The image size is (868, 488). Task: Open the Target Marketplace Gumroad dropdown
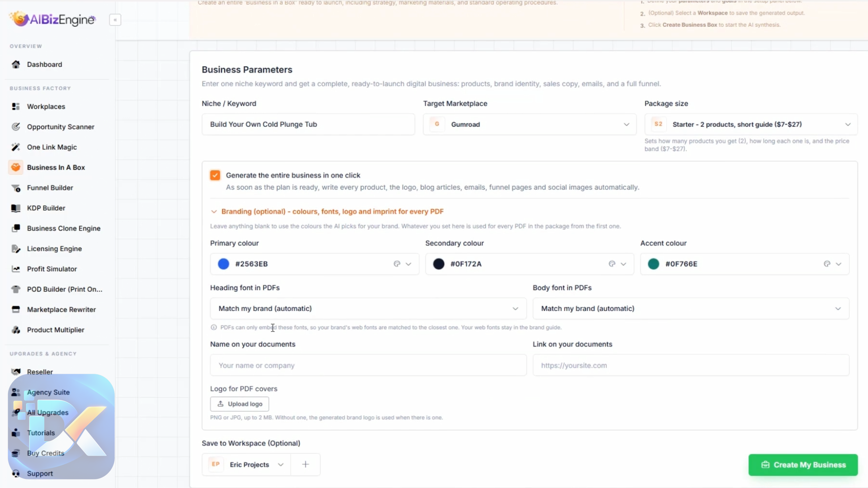click(530, 124)
